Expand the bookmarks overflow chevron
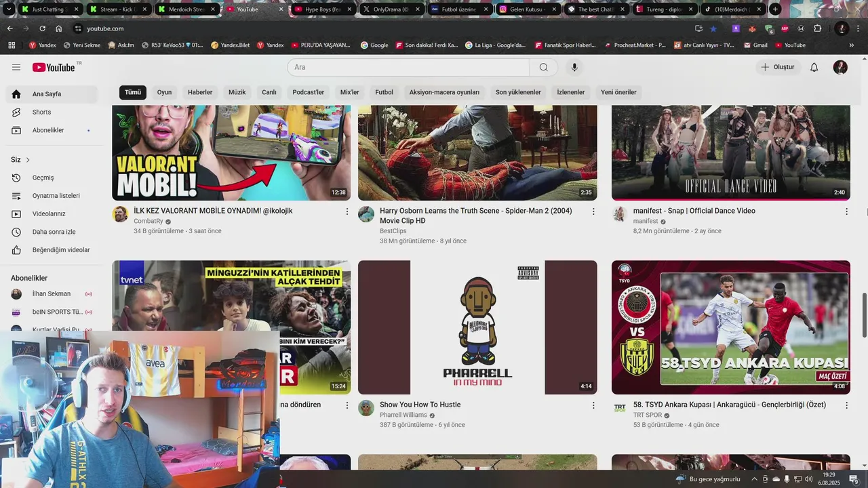 click(x=852, y=45)
